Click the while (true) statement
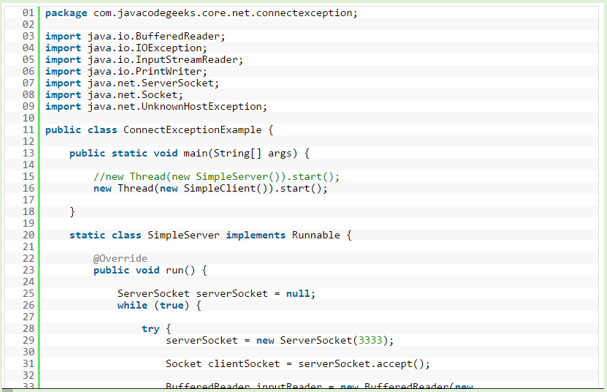607x392 pixels. point(159,305)
